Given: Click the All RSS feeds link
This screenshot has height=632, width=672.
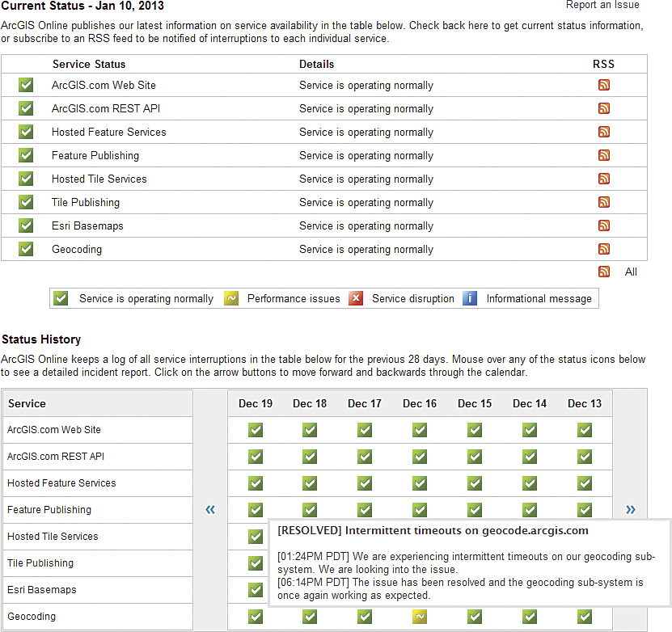Looking at the screenshot, I should tap(631, 272).
